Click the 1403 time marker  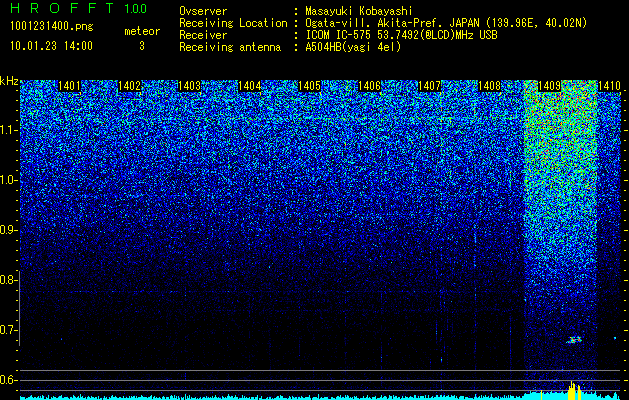(189, 86)
